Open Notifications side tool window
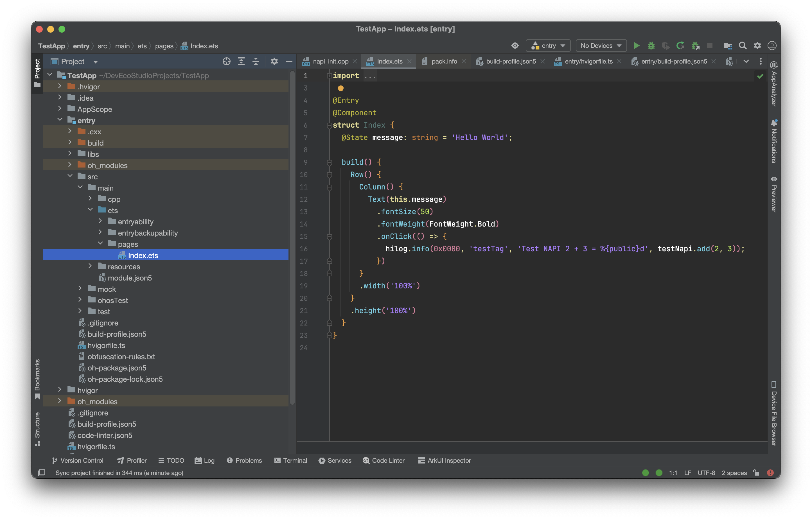The height and width of the screenshot is (520, 812). [773, 141]
